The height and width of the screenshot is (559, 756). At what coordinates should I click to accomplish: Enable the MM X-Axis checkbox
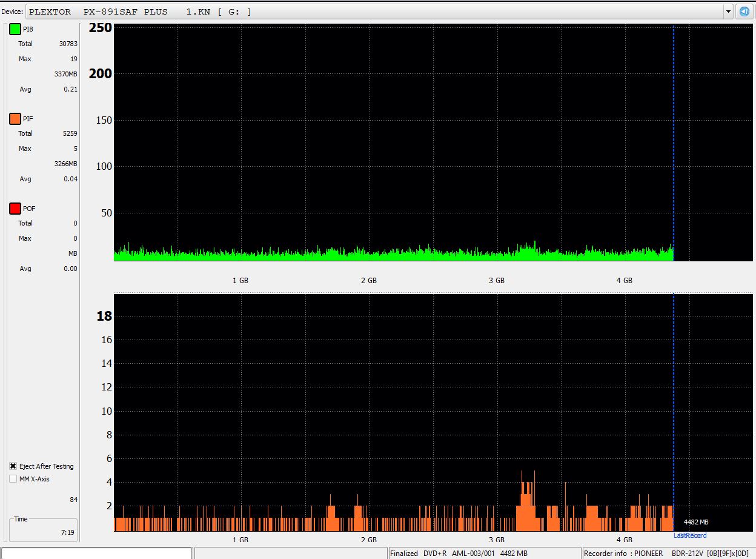point(13,479)
